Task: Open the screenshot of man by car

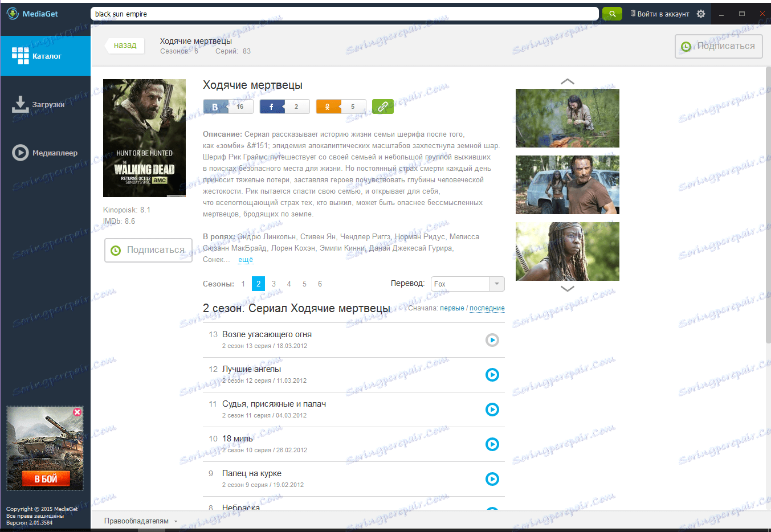Action: click(x=568, y=185)
